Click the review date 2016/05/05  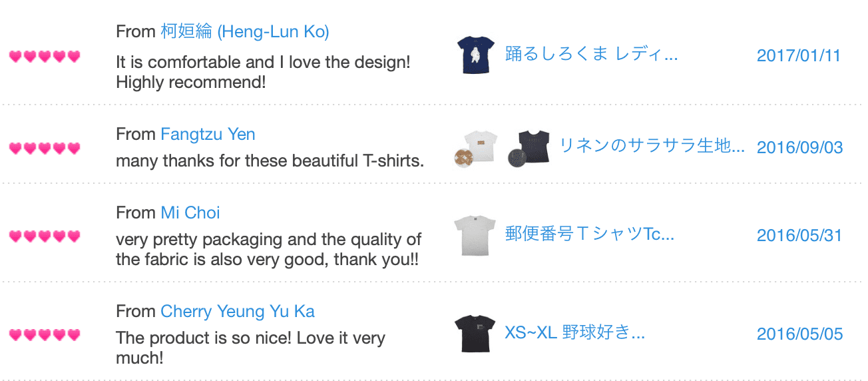pyautogui.click(x=799, y=334)
